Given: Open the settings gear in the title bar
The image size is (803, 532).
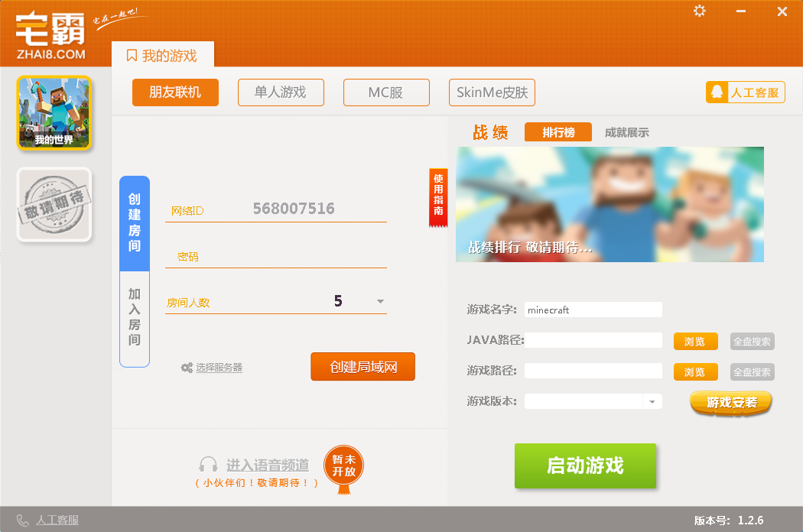Looking at the screenshot, I should (699, 11).
